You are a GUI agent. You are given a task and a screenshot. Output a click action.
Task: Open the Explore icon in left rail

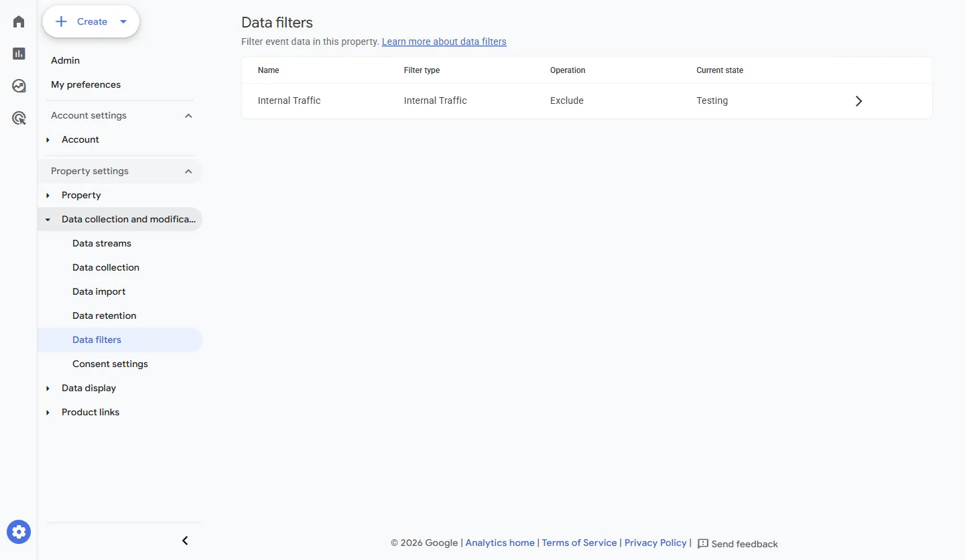coord(19,86)
